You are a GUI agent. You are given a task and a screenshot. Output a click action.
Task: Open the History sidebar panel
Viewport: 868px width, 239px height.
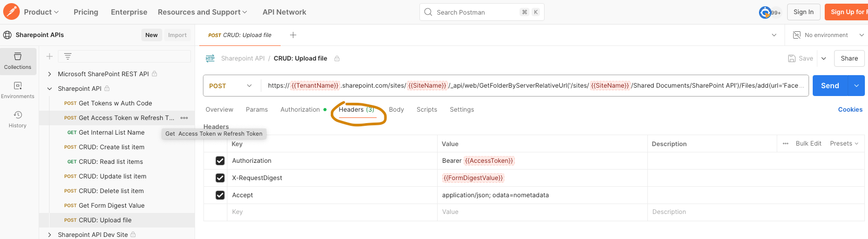pyautogui.click(x=18, y=120)
